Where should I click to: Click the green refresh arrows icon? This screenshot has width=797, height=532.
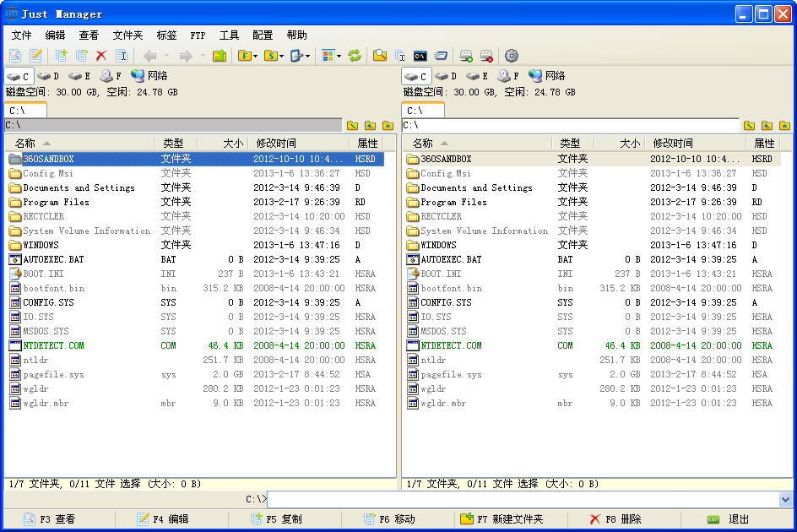click(355, 56)
